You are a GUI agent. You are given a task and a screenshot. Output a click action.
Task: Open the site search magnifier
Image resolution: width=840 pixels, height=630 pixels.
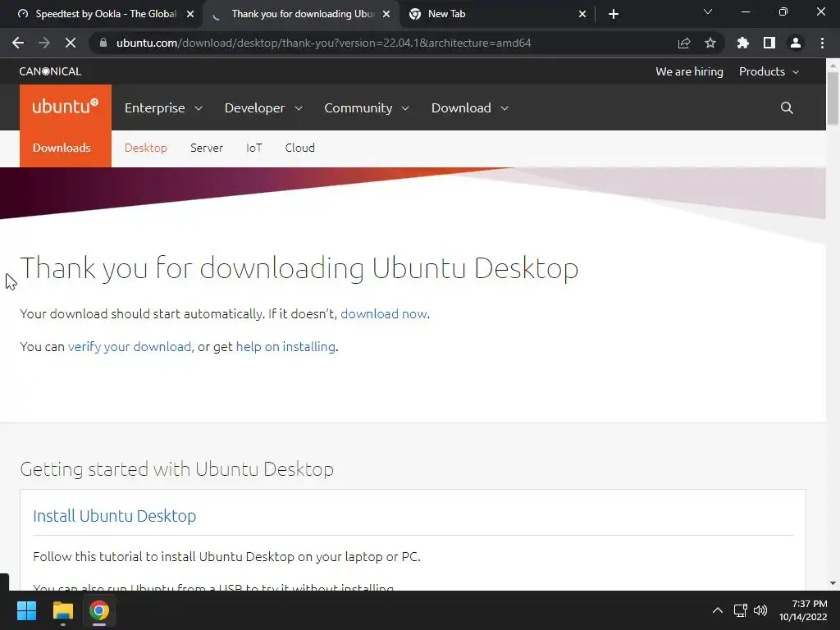(x=787, y=107)
